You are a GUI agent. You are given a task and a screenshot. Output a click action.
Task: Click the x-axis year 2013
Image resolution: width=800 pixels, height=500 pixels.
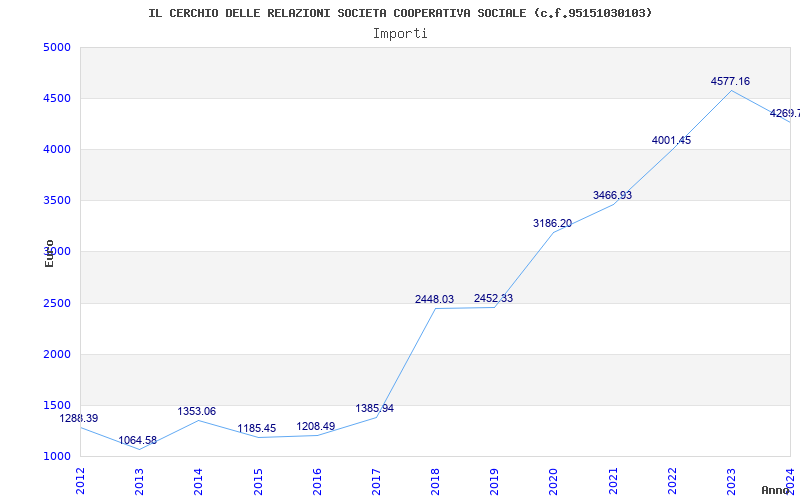[139, 481]
